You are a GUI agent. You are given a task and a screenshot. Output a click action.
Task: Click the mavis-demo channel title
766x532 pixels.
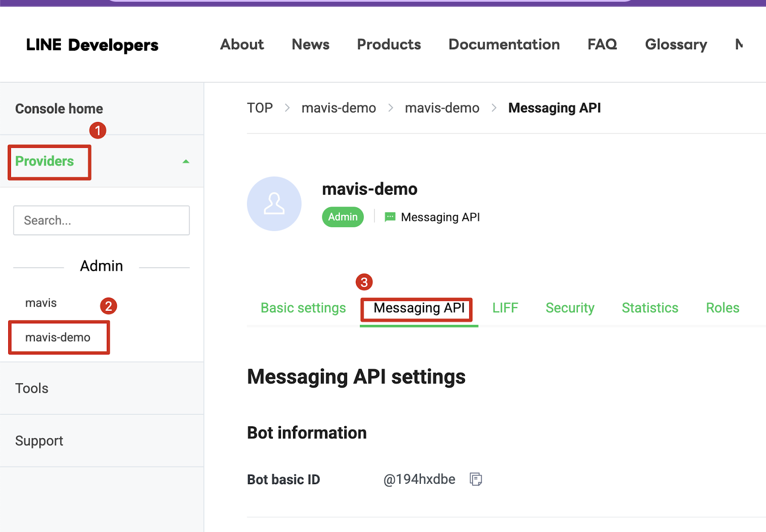(x=370, y=189)
